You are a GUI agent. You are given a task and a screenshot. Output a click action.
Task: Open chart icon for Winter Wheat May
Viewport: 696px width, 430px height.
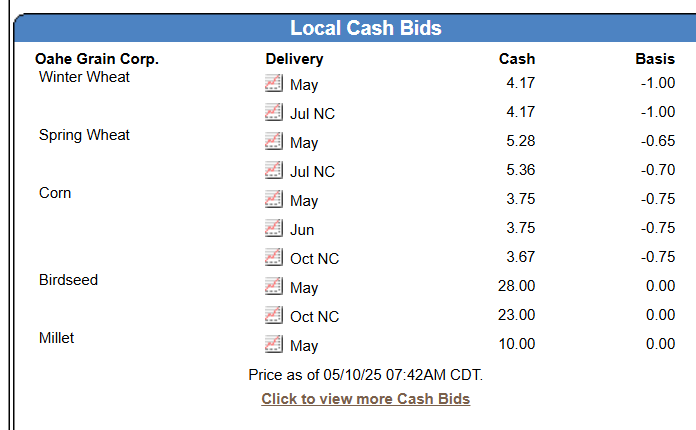(274, 84)
